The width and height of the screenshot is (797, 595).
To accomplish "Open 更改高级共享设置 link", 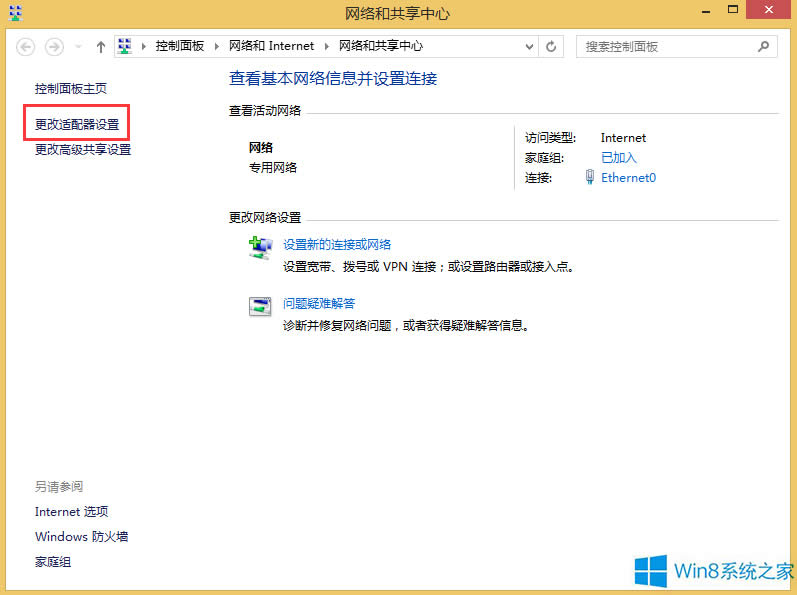I will pyautogui.click(x=83, y=150).
